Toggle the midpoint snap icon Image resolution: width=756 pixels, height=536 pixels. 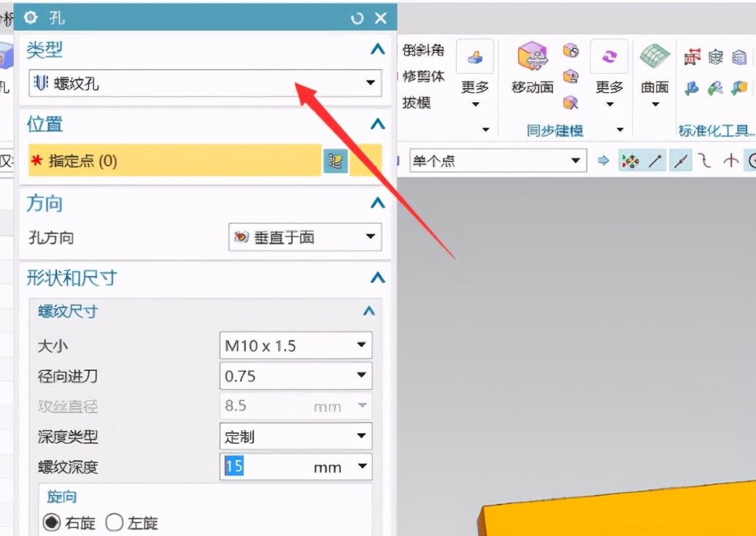click(681, 160)
